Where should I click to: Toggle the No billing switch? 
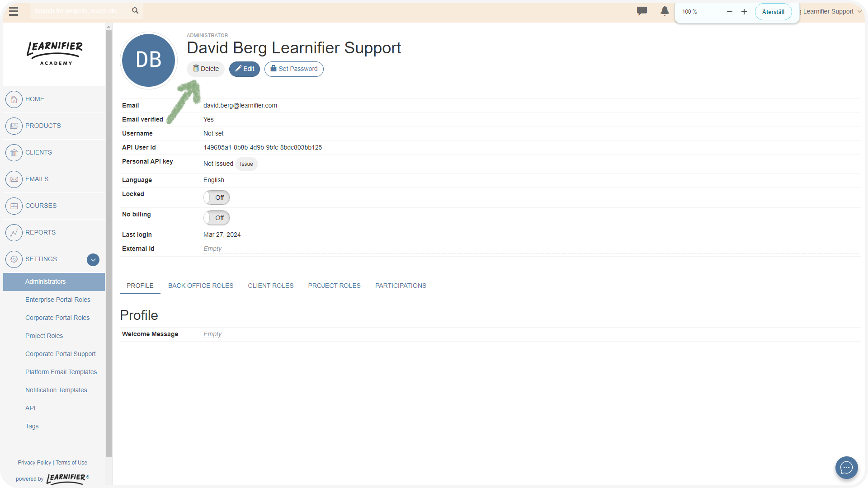217,218
